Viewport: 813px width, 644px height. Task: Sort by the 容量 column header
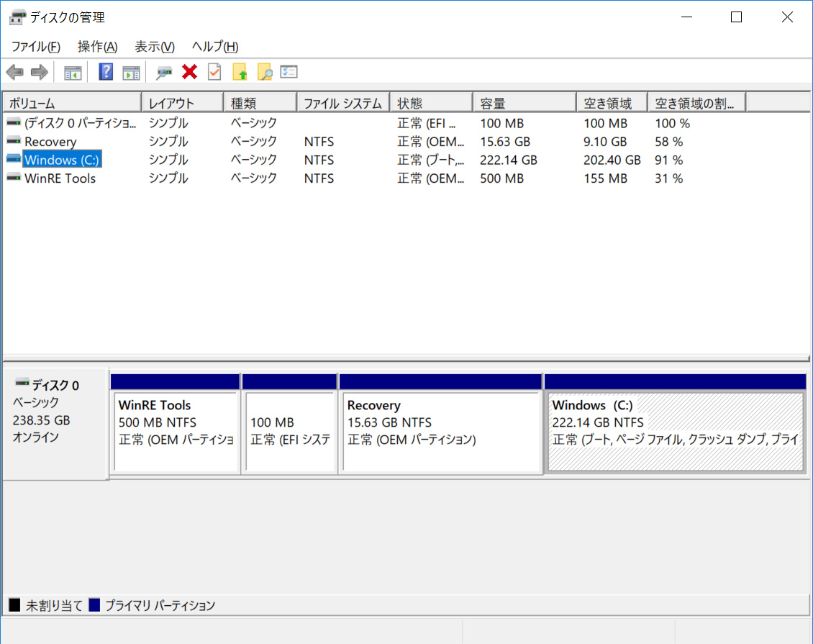[524, 103]
